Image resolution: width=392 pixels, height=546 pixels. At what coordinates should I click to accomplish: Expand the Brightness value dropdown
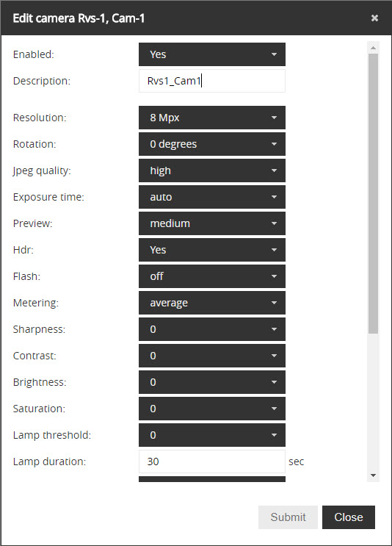(212, 382)
